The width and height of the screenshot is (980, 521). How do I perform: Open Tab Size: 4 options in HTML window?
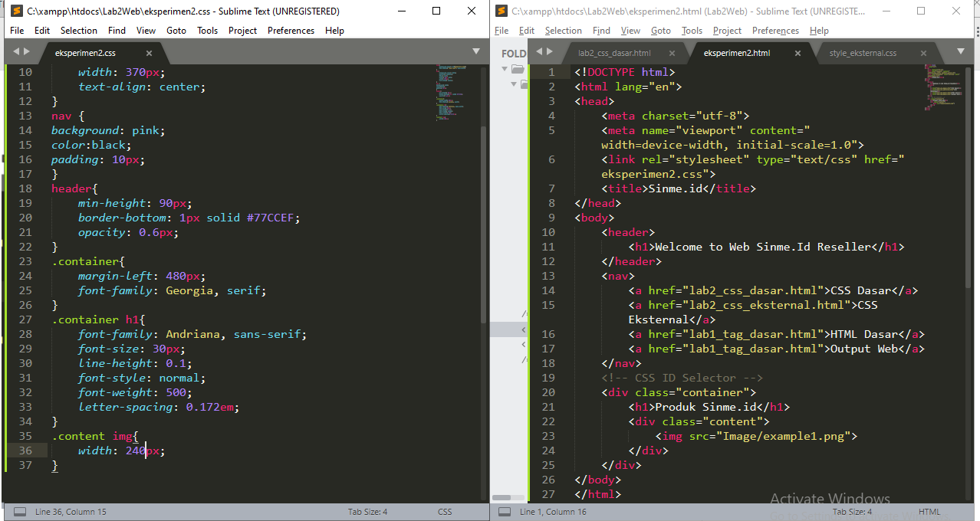[852, 512]
